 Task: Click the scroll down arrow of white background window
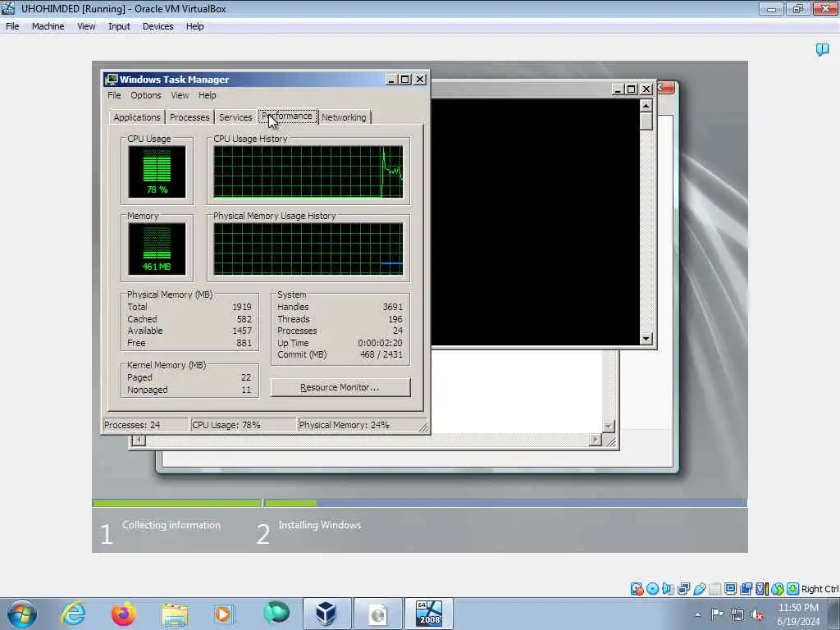pos(608,427)
